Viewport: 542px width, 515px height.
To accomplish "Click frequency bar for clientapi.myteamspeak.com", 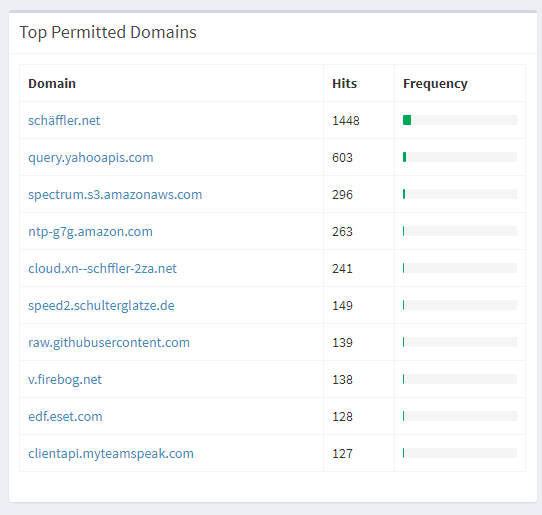I will (x=460, y=453).
